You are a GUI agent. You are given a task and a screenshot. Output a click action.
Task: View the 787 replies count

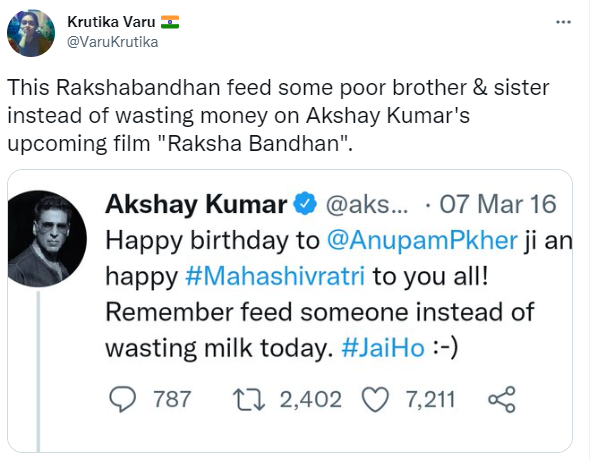(172, 399)
